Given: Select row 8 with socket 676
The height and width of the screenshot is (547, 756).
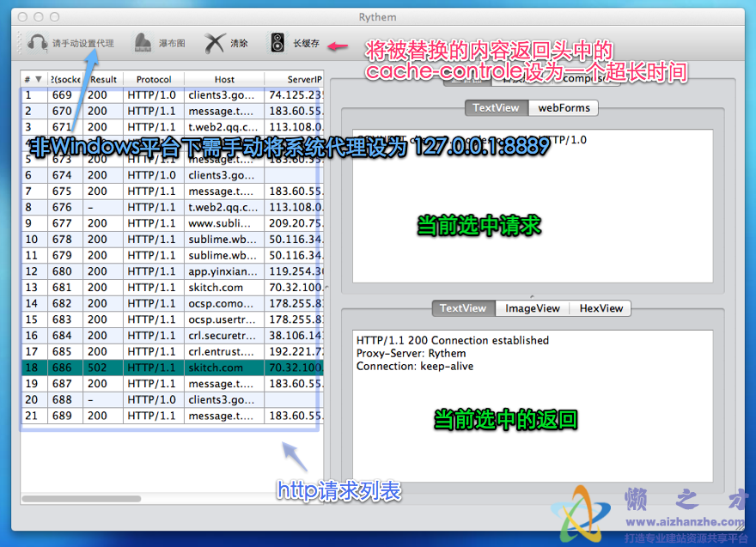Looking at the screenshot, I should pos(172,207).
